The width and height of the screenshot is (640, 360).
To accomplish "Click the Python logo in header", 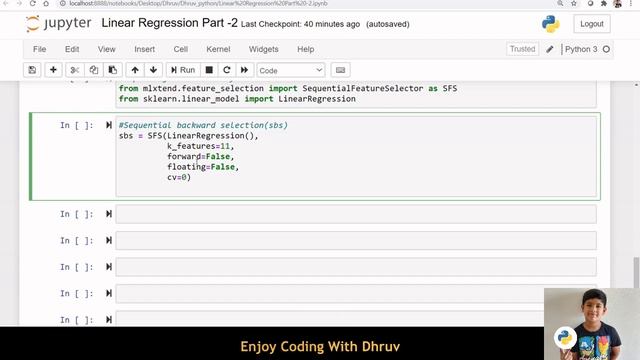I will [x=551, y=24].
